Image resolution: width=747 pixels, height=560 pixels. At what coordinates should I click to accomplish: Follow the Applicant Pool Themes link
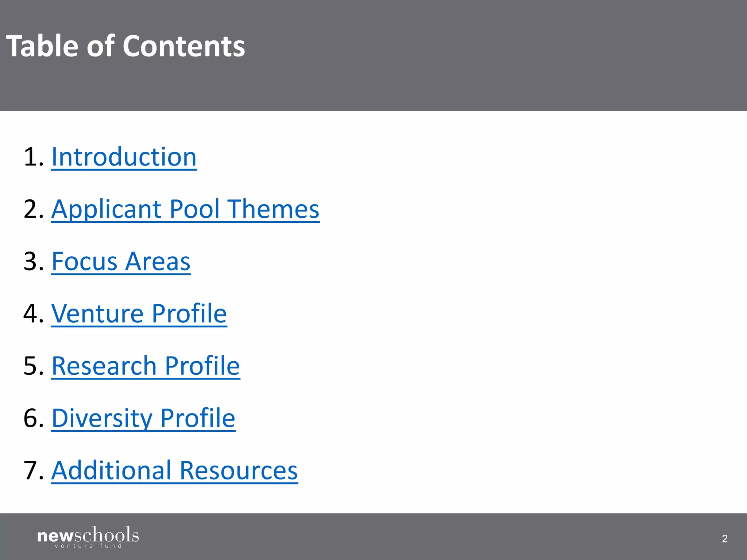[185, 209]
